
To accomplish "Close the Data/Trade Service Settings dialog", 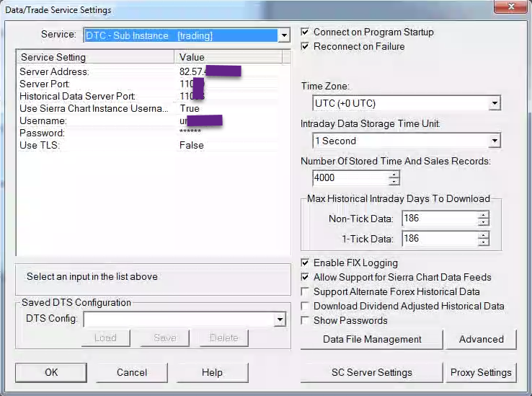I will pyautogui.click(x=510, y=6).
